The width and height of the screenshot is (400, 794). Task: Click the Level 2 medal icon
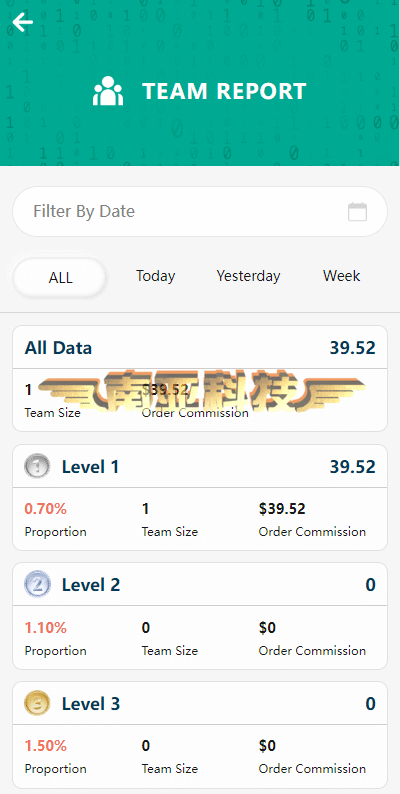click(37, 585)
